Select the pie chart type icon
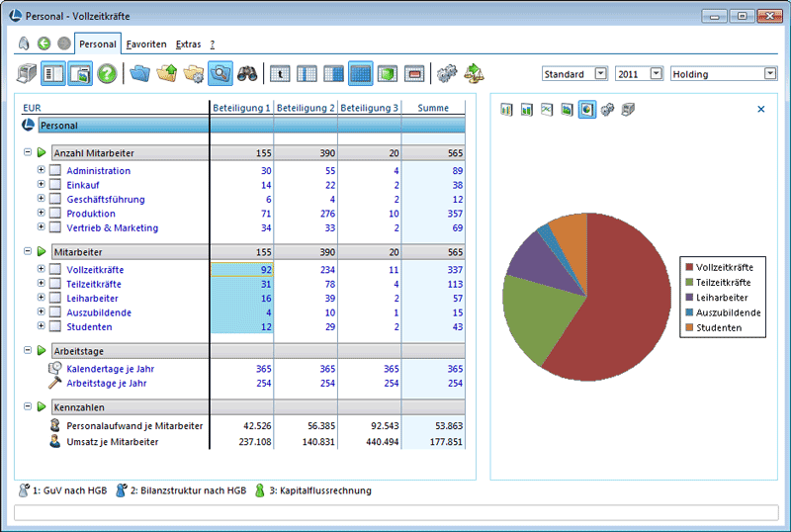 [x=587, y=109]
